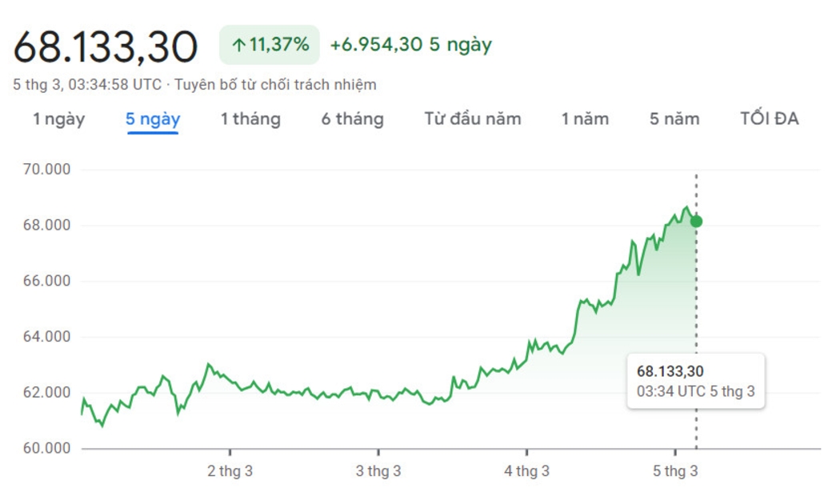Click the 68.133,30 chart tooltip box
This screenshot has width=840, height=504.
pyautogui.click(x=695, y=381)
